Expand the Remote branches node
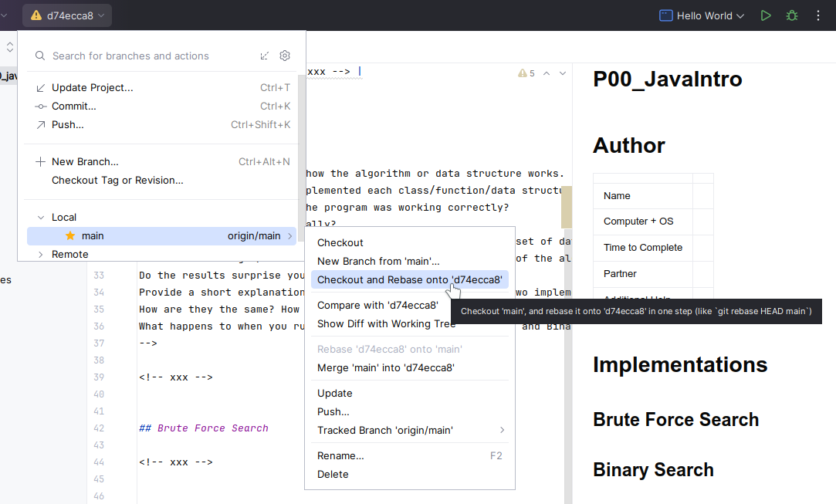The image size is (836, 504). (41, 254)
